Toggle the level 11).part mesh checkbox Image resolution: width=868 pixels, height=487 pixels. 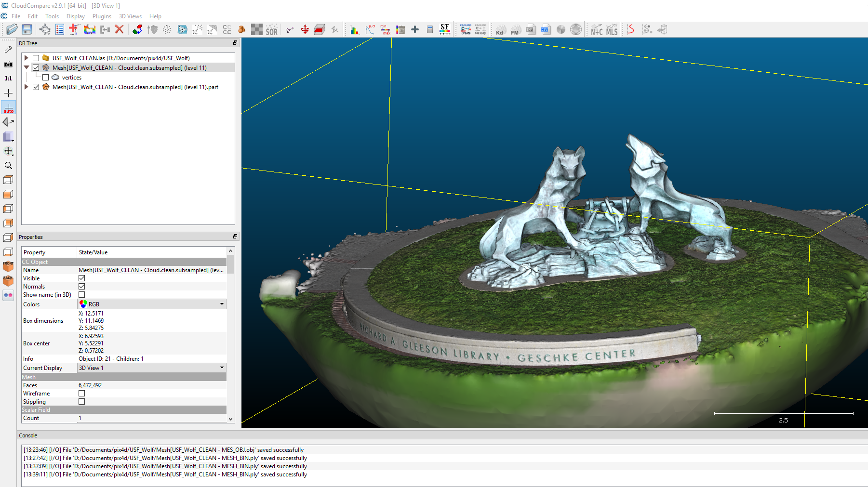point(36,87)
